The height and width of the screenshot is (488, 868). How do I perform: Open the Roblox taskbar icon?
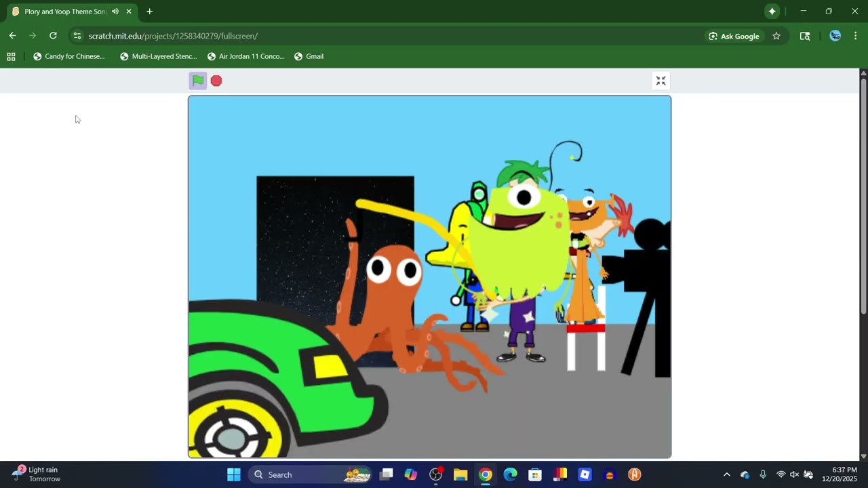pyautogui.click(x=585, y=474)
